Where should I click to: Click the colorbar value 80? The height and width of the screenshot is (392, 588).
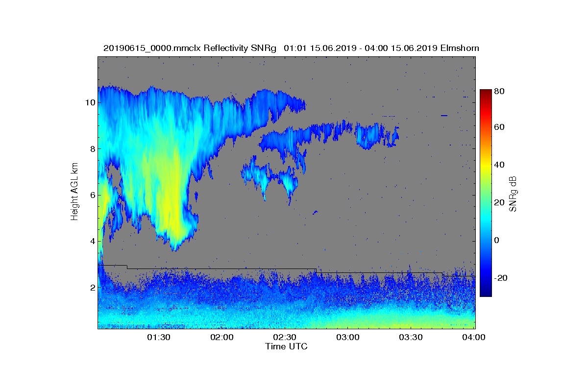pos(500,91)
